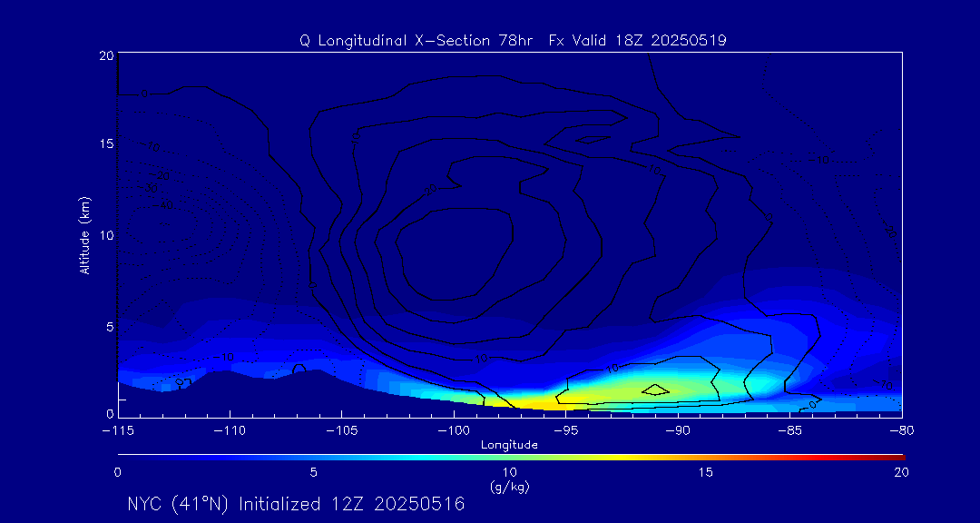
Task: Click the longitude tick label -100
Action: pyautogui.click(x=454, y=431)
